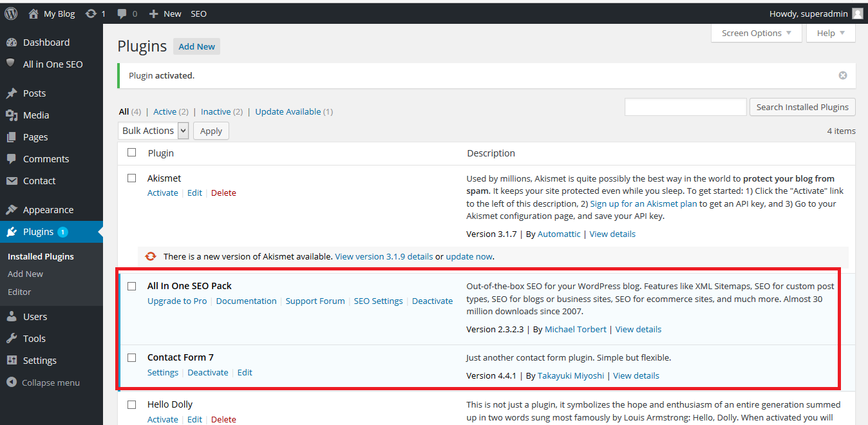Expand the Screen Options panel
The width and height of the screenshot is (868, 425).
(x=757, y=33)
